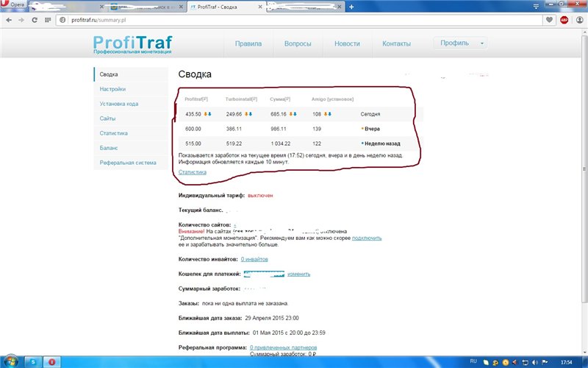Open the 0 инвайтов link
Viewport: 588px width, 368px height.
pos(254,259)
